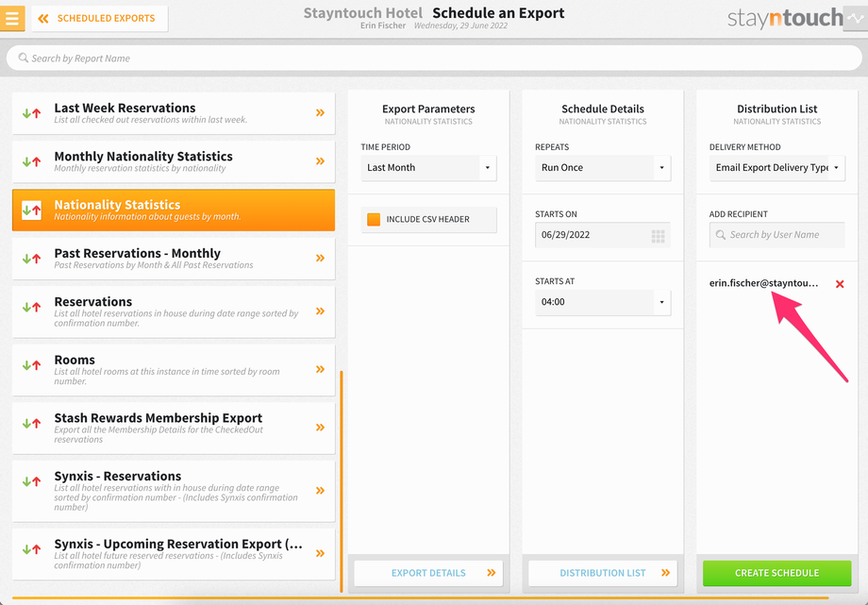Screen dimensions: 868x605
Task: Expand Last Week Reservations with its chevron
Action: 320,112
